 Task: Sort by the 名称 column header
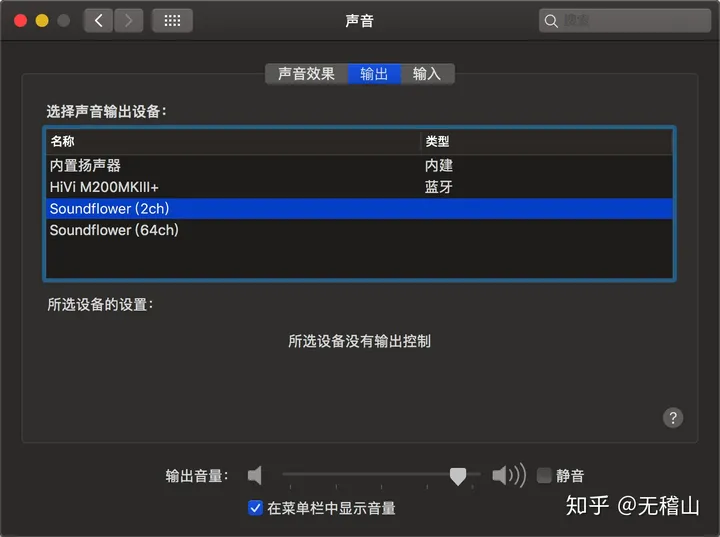[233, 141]
